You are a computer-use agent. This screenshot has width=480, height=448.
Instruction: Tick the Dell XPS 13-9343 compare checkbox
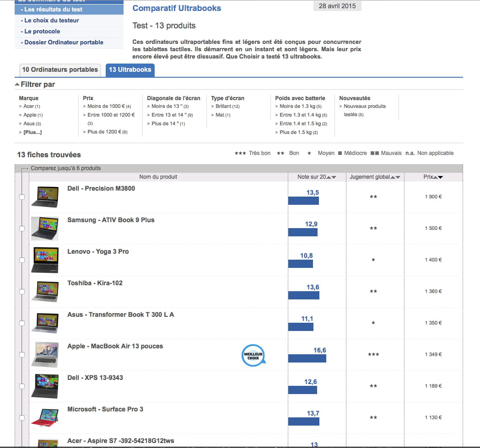[x=22, y=386]
